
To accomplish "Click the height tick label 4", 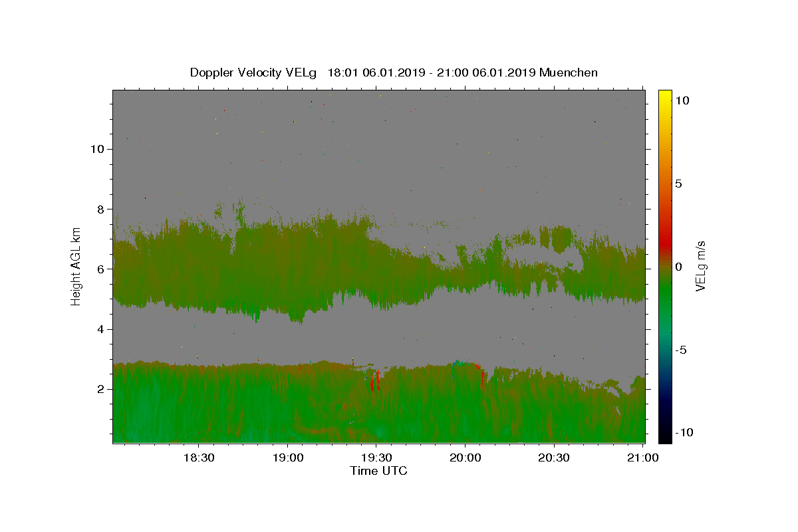I will (x=101, y=329).
